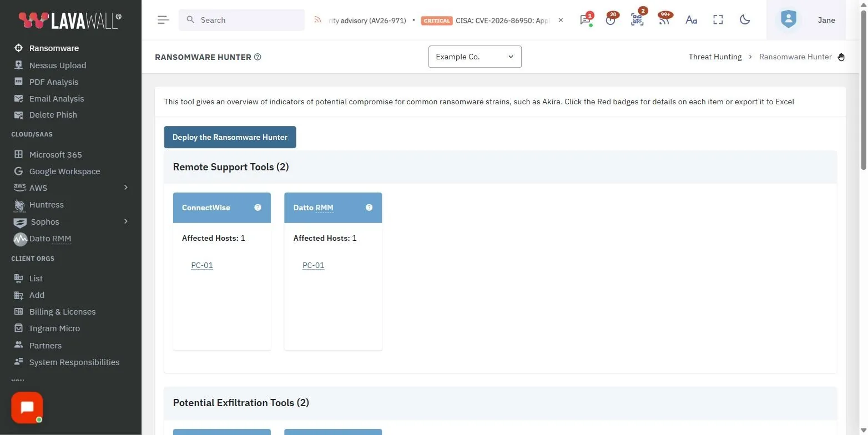Open Add client org page
868x435 pixels.
37,295
